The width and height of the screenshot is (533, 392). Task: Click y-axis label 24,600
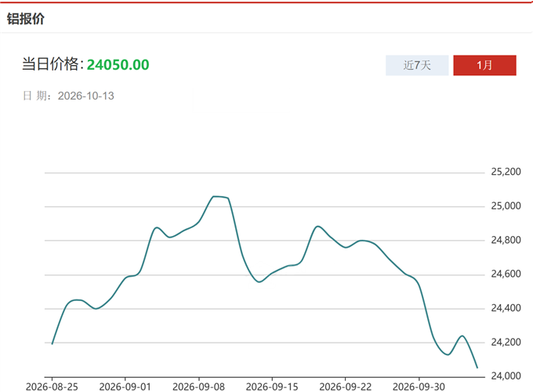click(x=506, y=274)
